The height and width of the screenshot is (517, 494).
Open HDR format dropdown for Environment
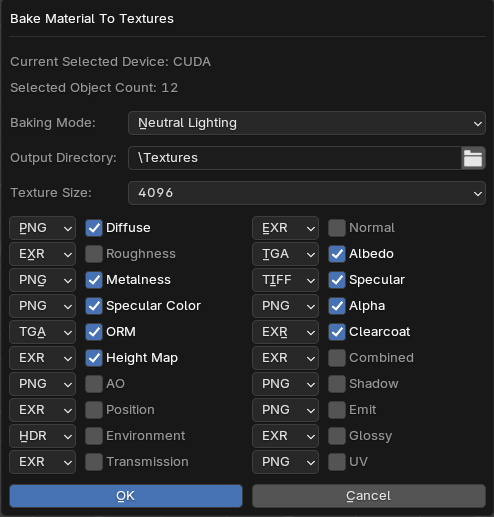(x=42, y=436)
